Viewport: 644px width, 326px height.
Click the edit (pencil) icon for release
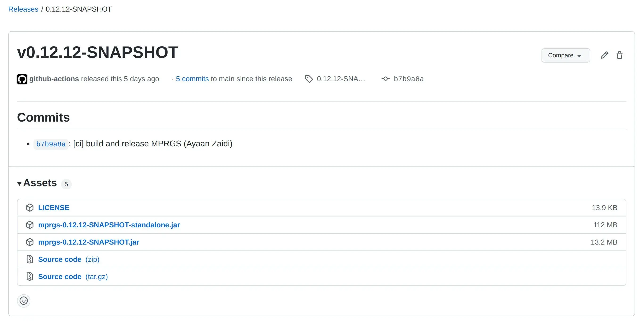pyautogui.click(x=605, y=55)
